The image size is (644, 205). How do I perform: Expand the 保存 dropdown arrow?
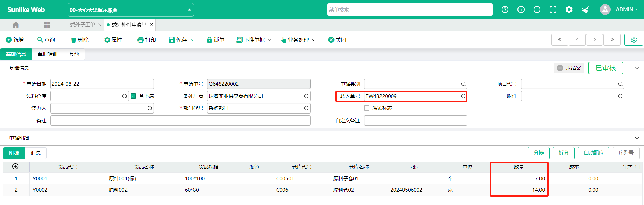193,40
